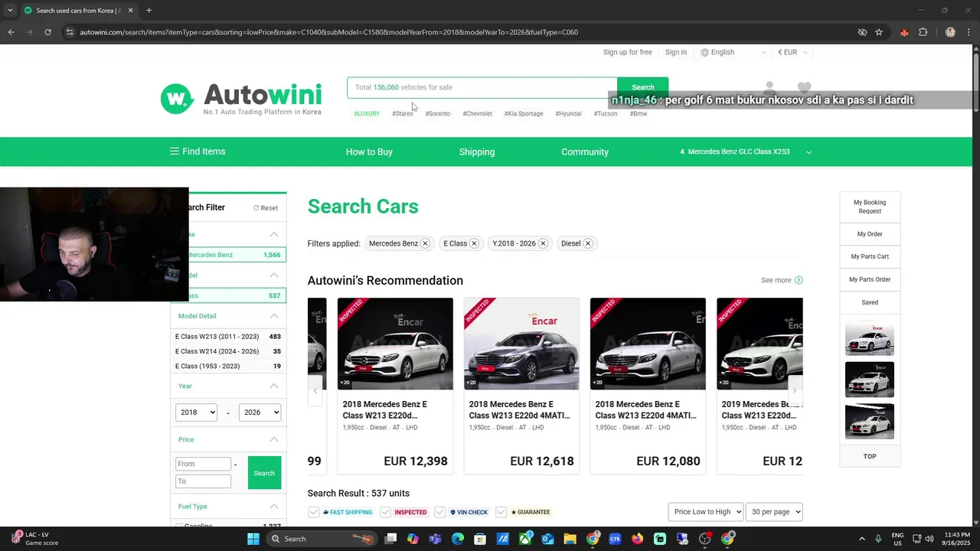Open the volume icon in system tray
The image size is (980, 551).
point(929,539)
